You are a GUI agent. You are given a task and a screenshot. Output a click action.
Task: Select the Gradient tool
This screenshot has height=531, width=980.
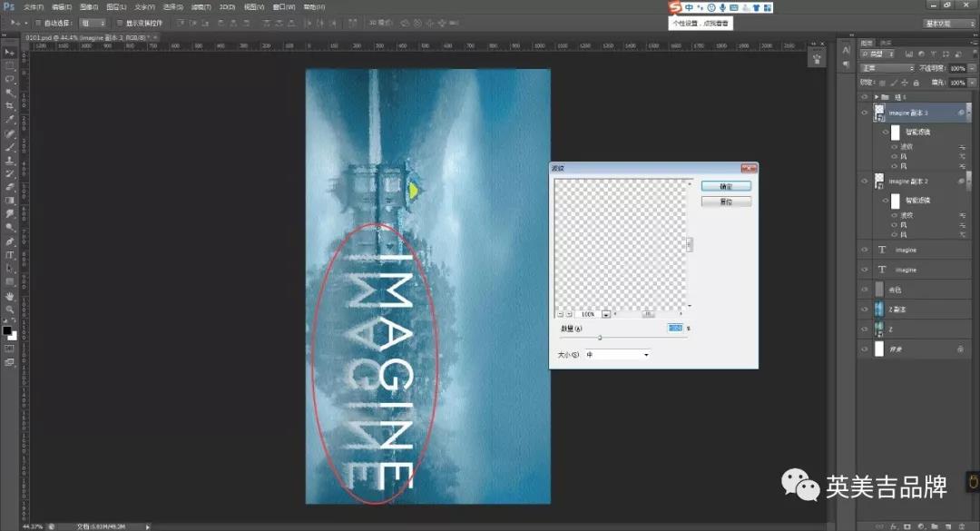pyautogui.click(x=9, y=201)
